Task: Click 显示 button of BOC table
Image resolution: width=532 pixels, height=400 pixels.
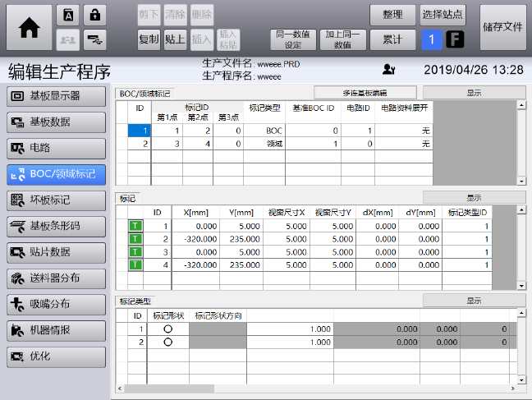Action: [475, 93]
